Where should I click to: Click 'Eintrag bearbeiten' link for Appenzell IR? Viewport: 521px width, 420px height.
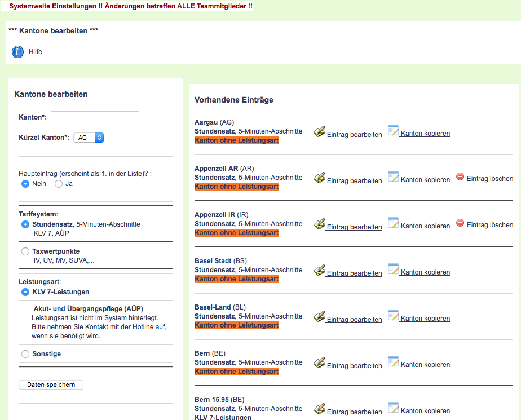(x=354, y=227)
